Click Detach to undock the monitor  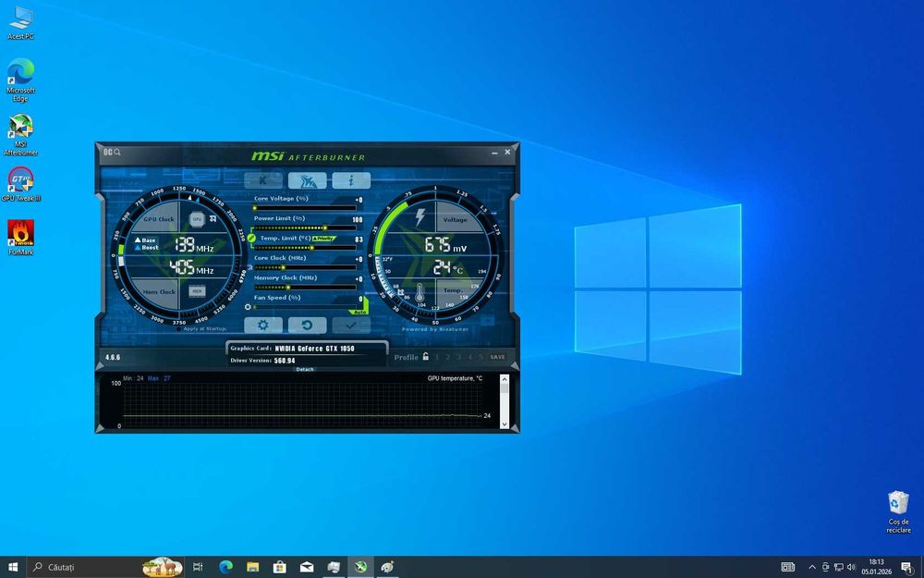tap(305, 369)
